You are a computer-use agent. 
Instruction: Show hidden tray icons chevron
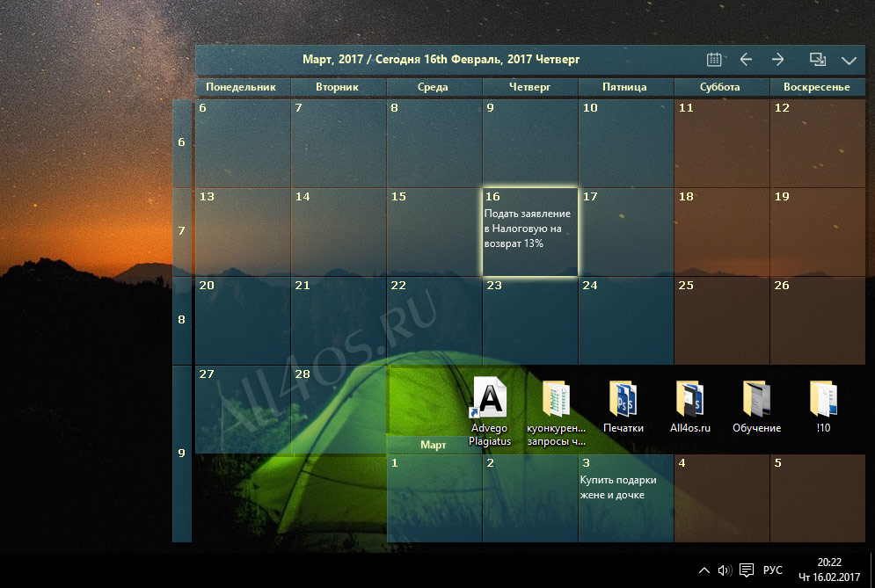pyautogui.click(x=704, y=570)
